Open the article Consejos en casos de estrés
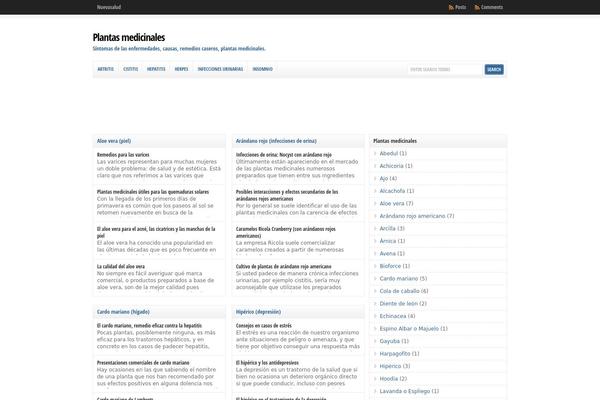Image resolution: width=600 pixels, height=400 pixels. click(x=264, y=325)
